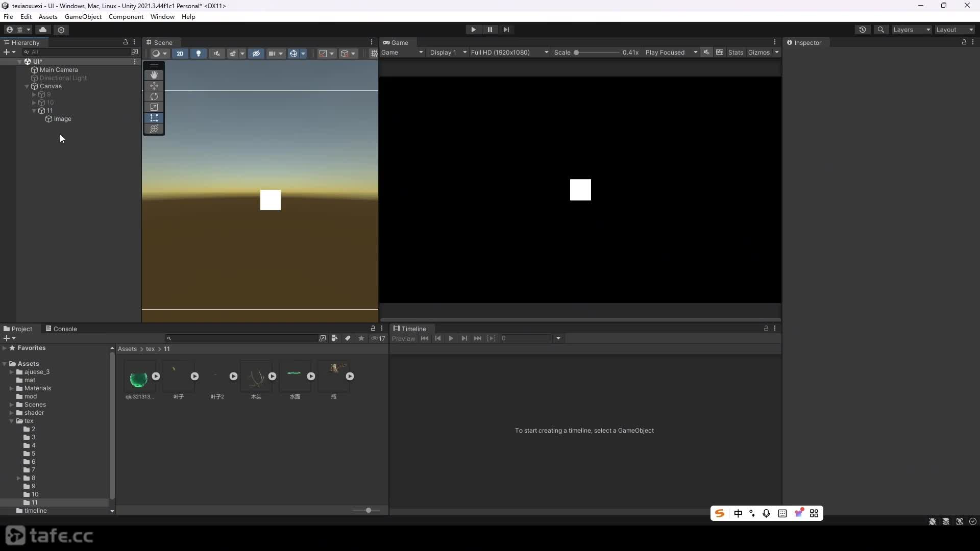
Task: Open the Play Focused dropdown
Action: click(671, 52)
